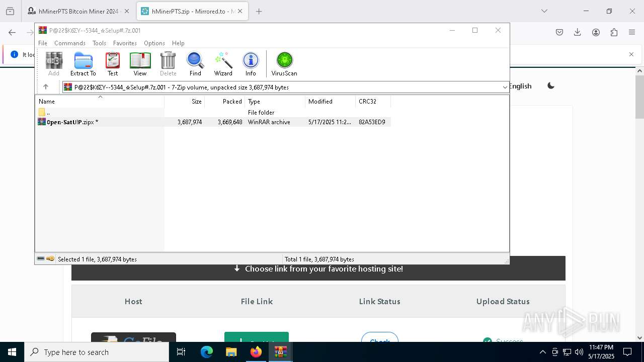Open the Favorites menu
The image size is (644, 362).
pyautogui.click(x=125, y=43)
